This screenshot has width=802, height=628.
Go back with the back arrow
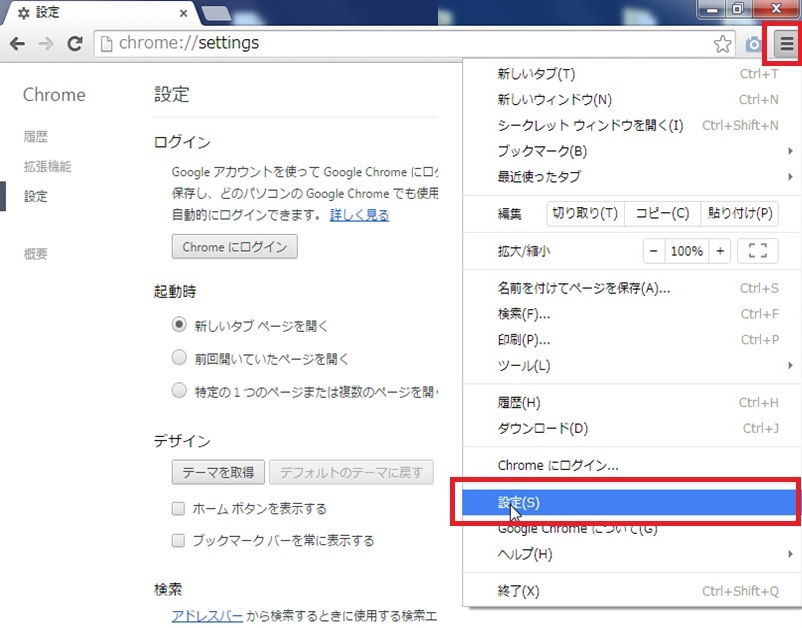click(17, 44)
